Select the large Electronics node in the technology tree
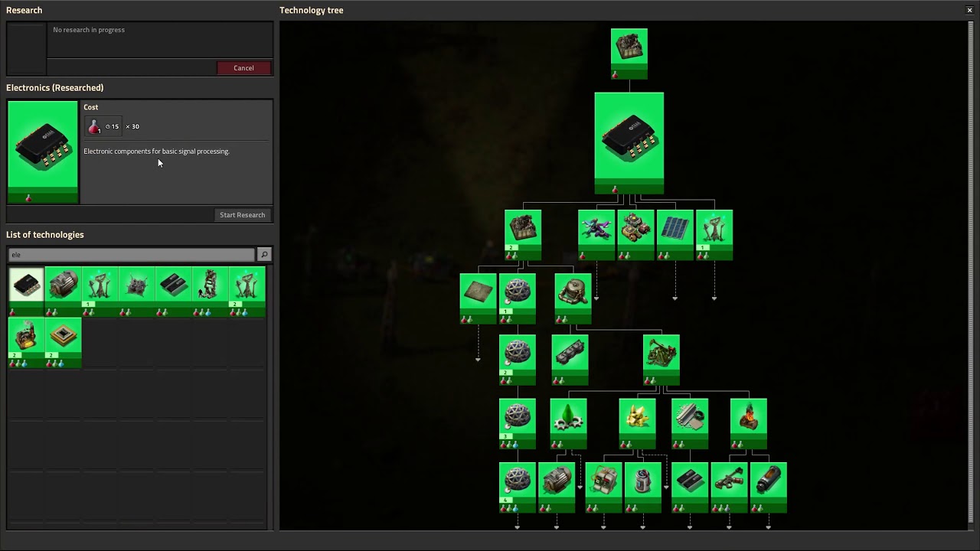Viewport: 980px width, 551px height. pyautogui.click(x=629, y=143)
